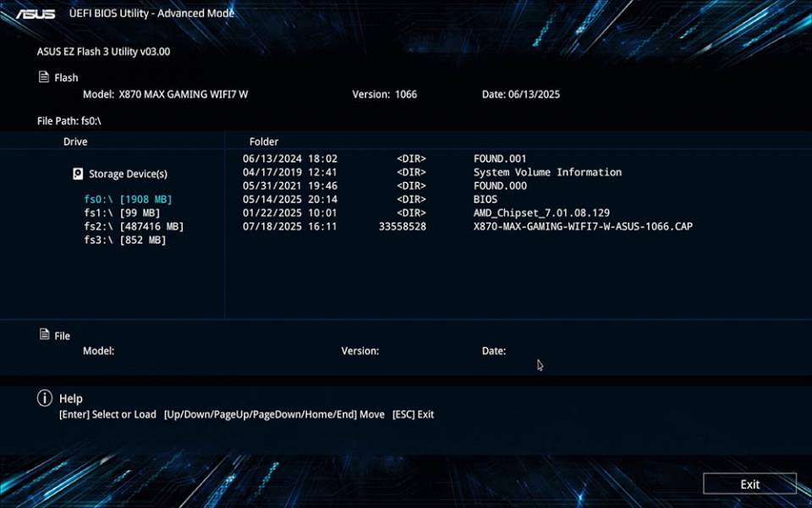Open the AMD_Chipset_7.01.08.129 folder

[x=541, y=213]
